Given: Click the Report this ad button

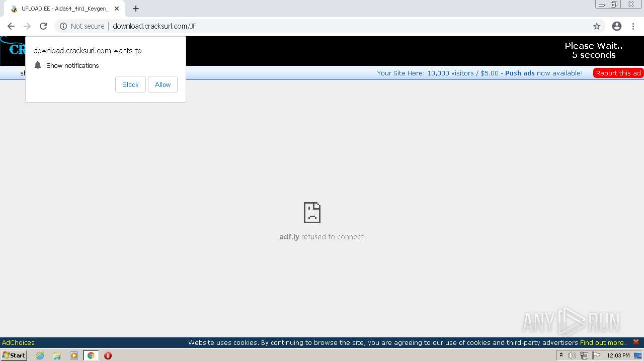Looking at the screenshot, I should 618,73.
